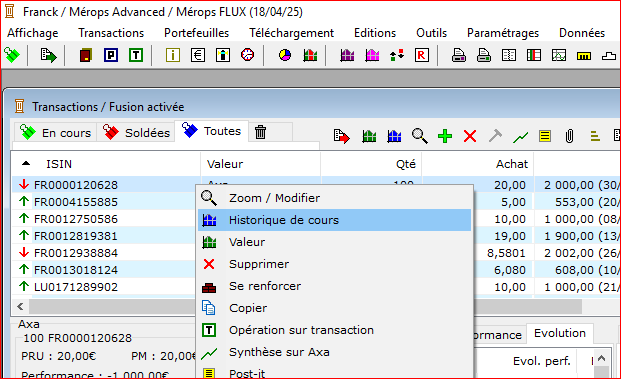Viewport: 622px width, 380px height.
Task: Click the red clock toolbar icon
Action: click(x=248, y=54)
